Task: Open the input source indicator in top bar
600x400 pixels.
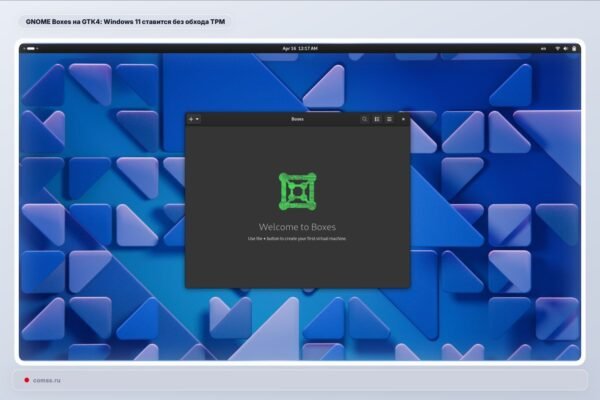Action: [543, 49]
